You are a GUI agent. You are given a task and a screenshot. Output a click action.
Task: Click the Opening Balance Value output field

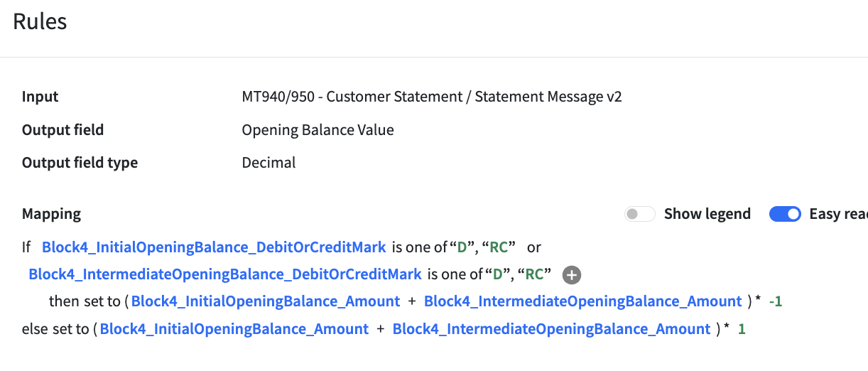tap(318, 130)
